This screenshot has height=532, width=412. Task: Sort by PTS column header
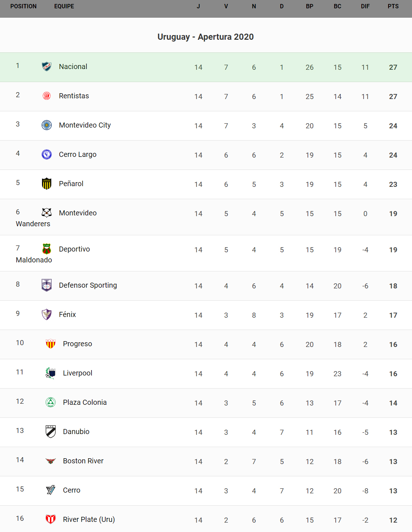coord(393,7)
